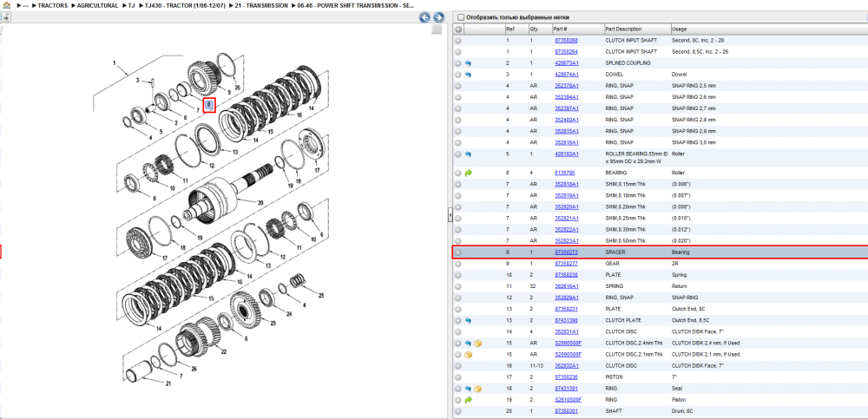The image size is (868, 419).
Task: Click blue supersession arrow on ROLLER BEARING row
Action: [x=469, y=154]
